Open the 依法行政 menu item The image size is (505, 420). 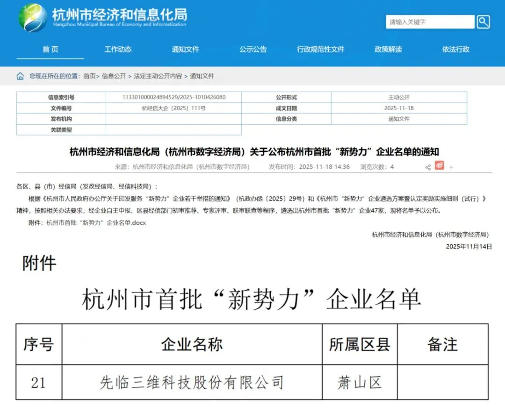[x=456, y=50]
